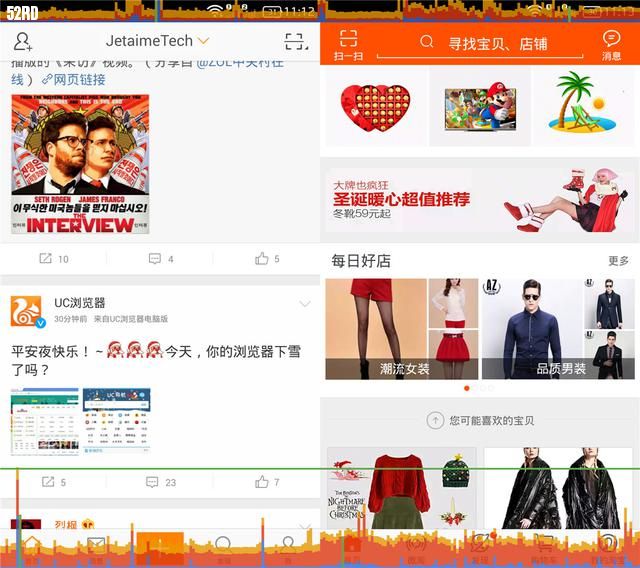Open the black suit menswear thumbnail

609,355
